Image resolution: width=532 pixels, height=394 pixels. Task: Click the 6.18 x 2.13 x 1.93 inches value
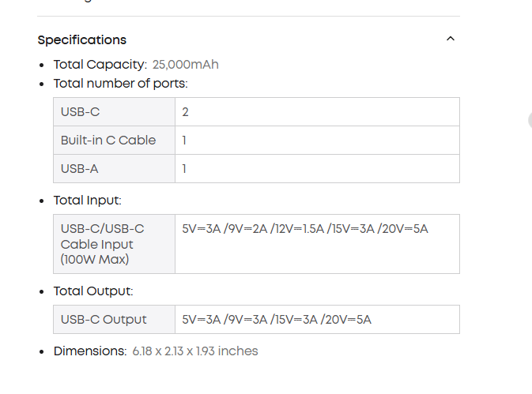coord(194,351)
